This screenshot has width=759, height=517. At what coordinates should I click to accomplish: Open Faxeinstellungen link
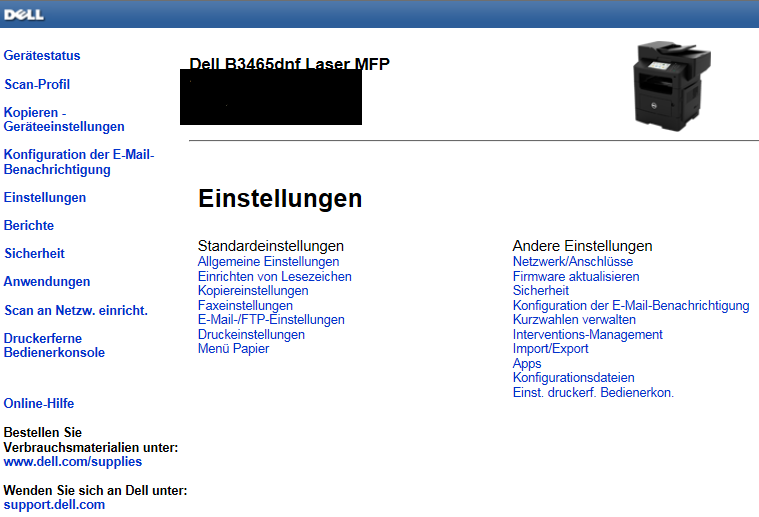(245, 305)
